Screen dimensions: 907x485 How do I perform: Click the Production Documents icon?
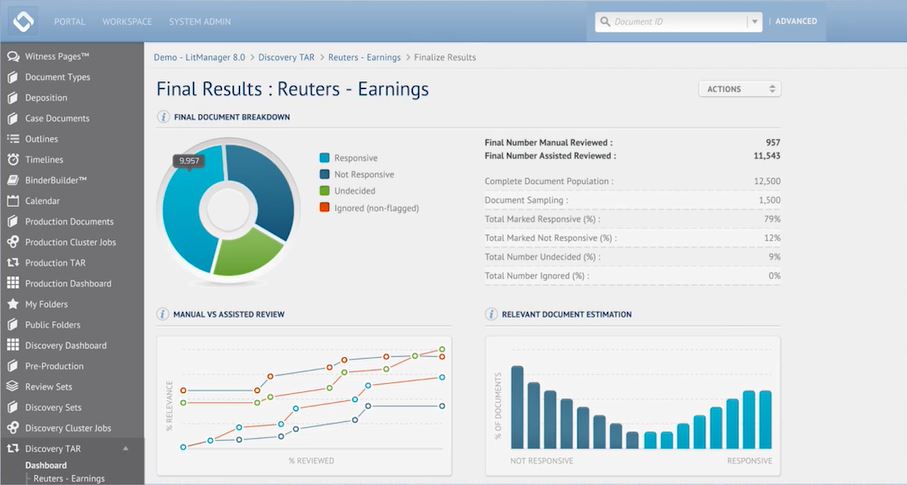pos(13,221)
